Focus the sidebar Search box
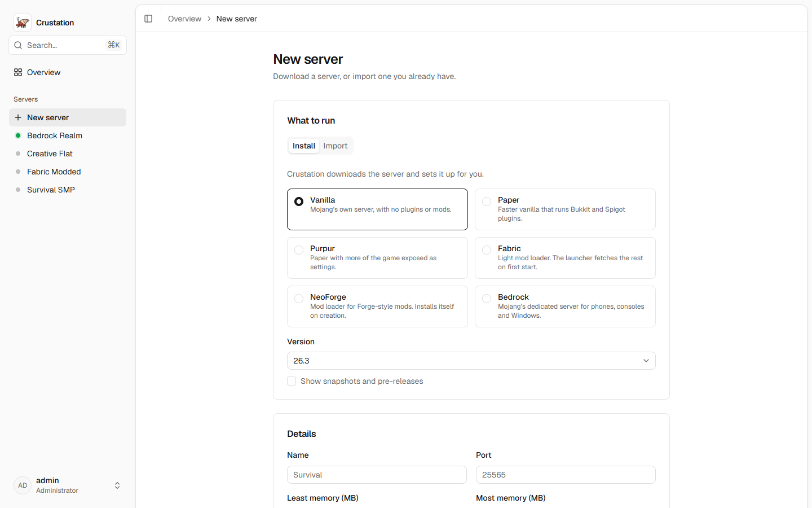The image size is (812, 508). [x=68, y=45]
